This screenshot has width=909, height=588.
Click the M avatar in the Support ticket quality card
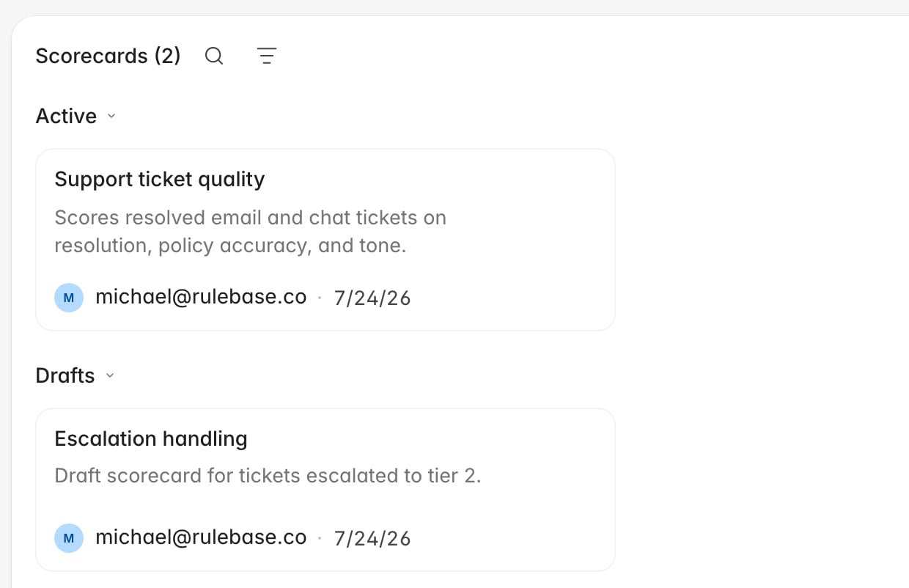pos(69,298)
